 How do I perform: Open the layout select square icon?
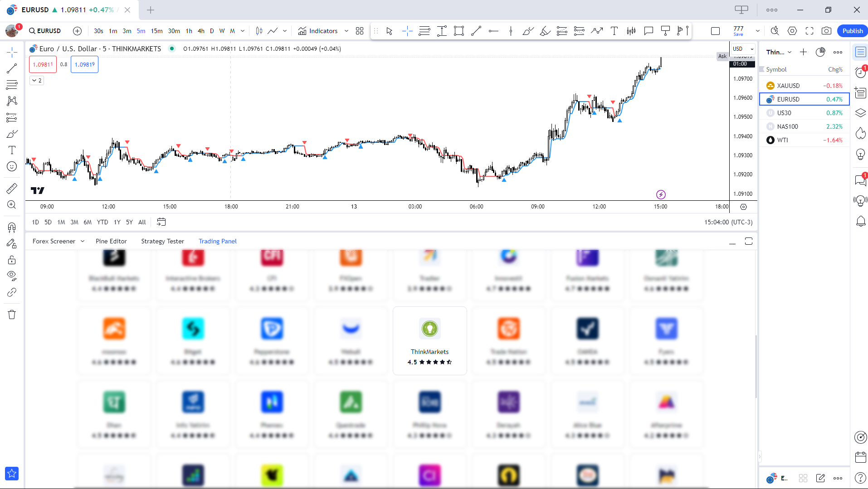pos(715,31)
